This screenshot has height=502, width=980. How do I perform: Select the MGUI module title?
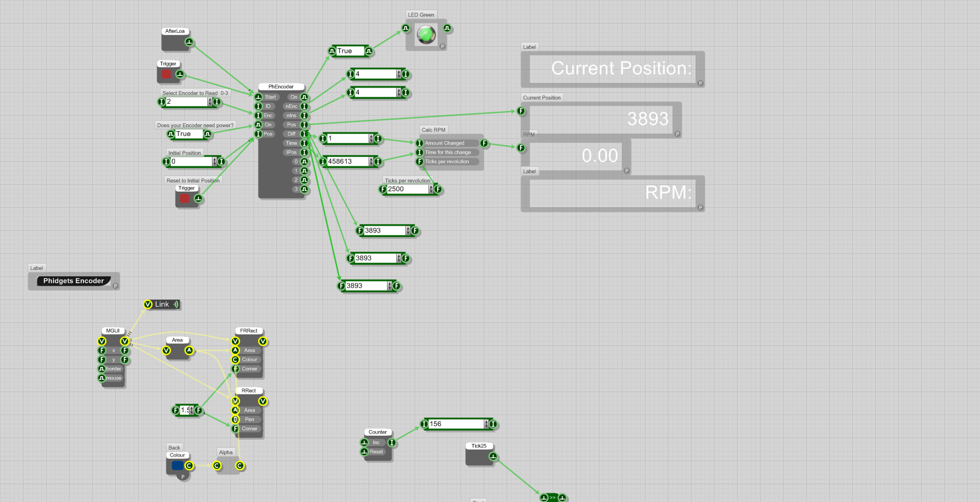click(x=113, y=331)
